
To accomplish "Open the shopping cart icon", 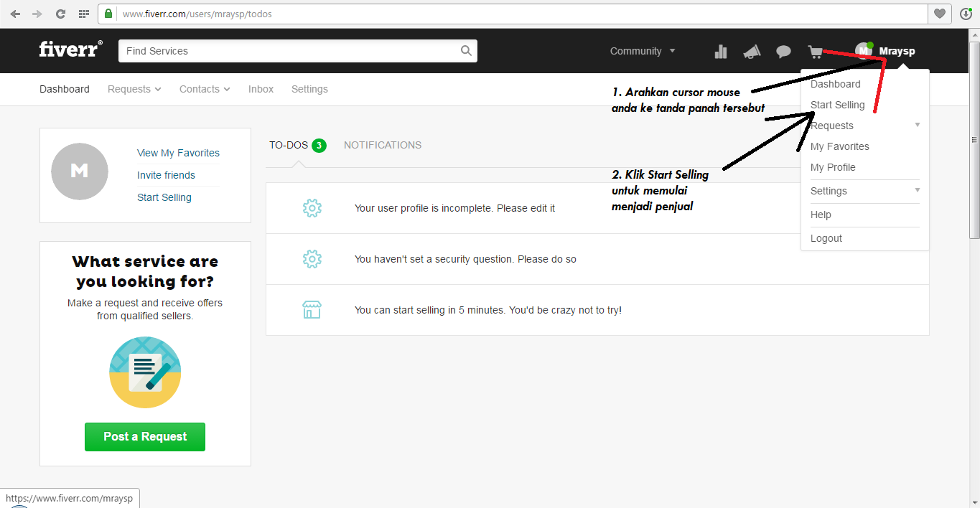I will (x=815, y=52).
